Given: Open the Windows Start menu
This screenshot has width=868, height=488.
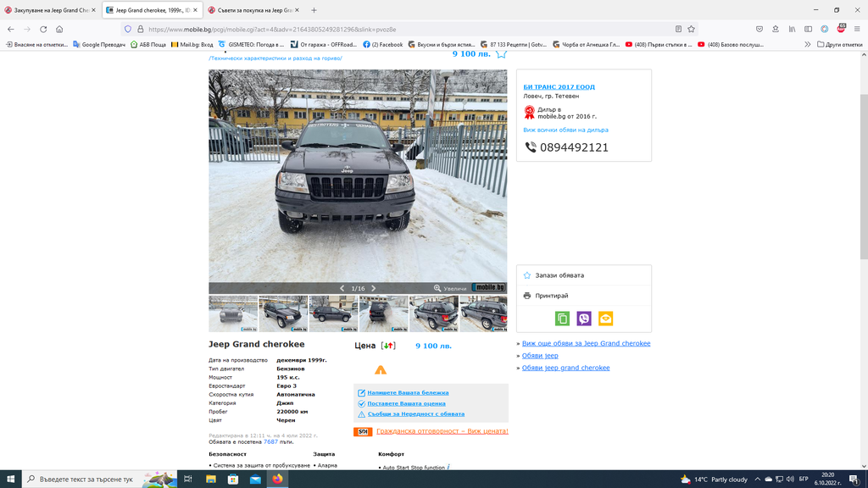Looking at the screenshot, I should pos(10,480).
